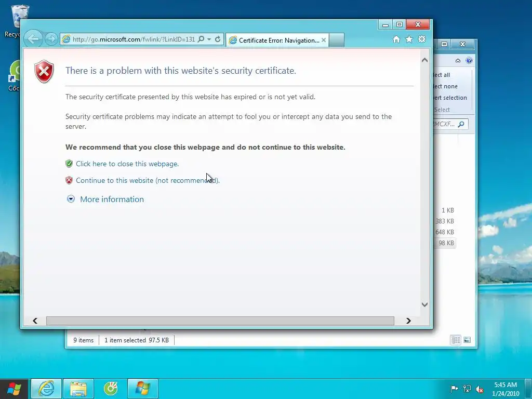The width and height of the screenshot is (532, 399).
Task: Click the horizontal scrollbar thumb
Action: tap(220, 321)
